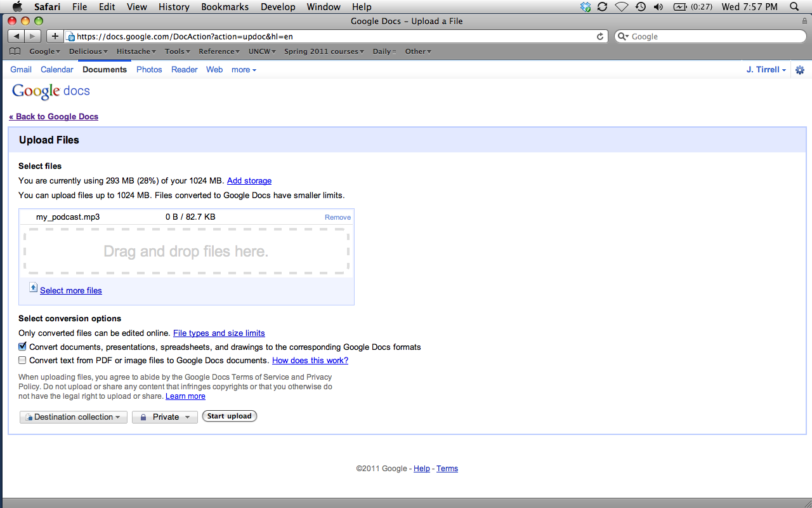This screenshot has height=508, width=812.
Task: Open the Window menu
Action: [324, 7]
